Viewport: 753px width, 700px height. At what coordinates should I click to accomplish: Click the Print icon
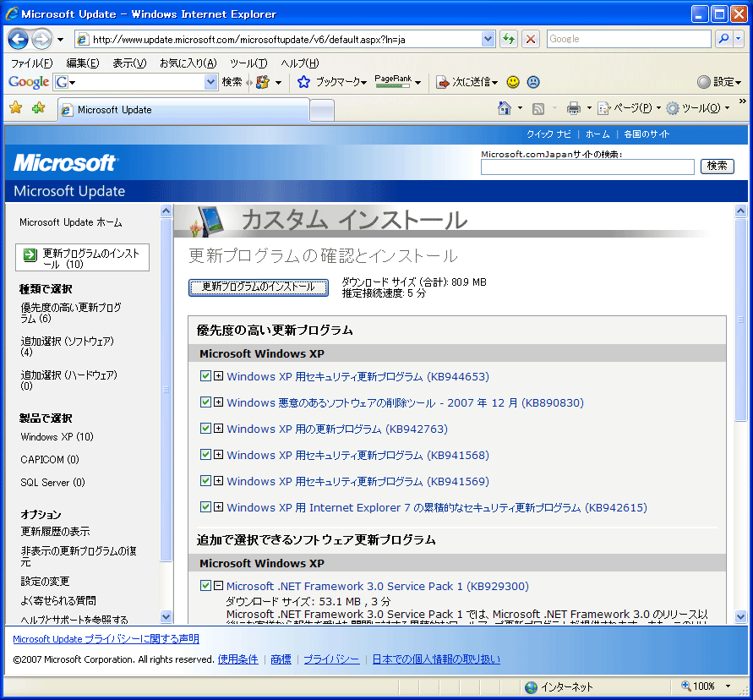(573, 108)
